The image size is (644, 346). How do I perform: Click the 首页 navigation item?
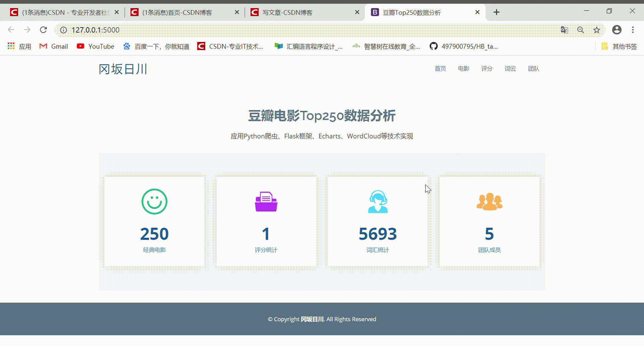coord(440,69)
